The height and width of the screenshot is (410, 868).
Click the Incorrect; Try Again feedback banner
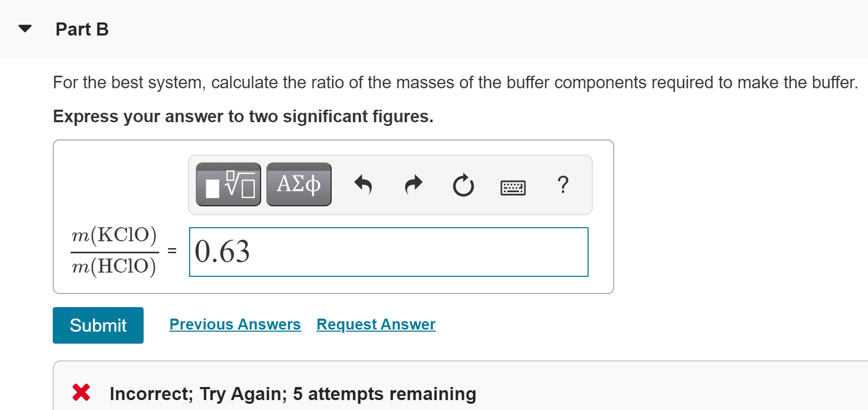pos(292,393)
